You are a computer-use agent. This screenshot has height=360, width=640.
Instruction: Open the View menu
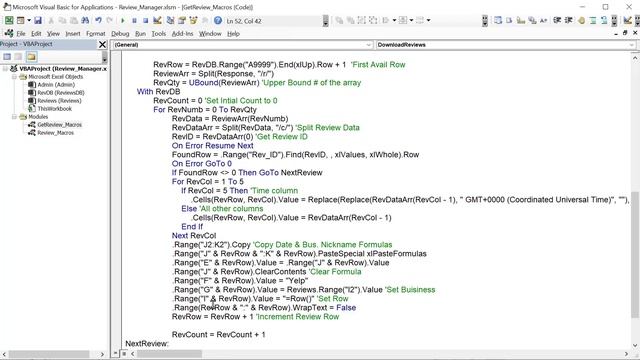[x=53, y=34]
